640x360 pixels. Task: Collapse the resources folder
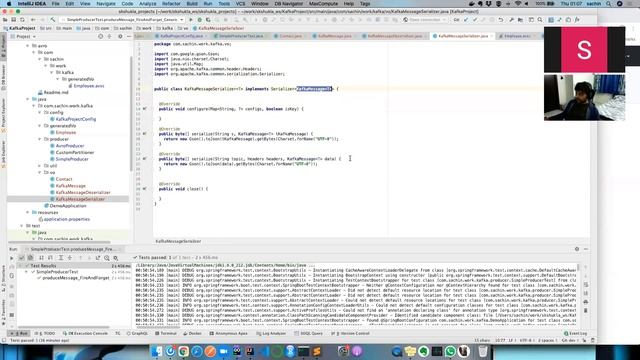point(28,213)
